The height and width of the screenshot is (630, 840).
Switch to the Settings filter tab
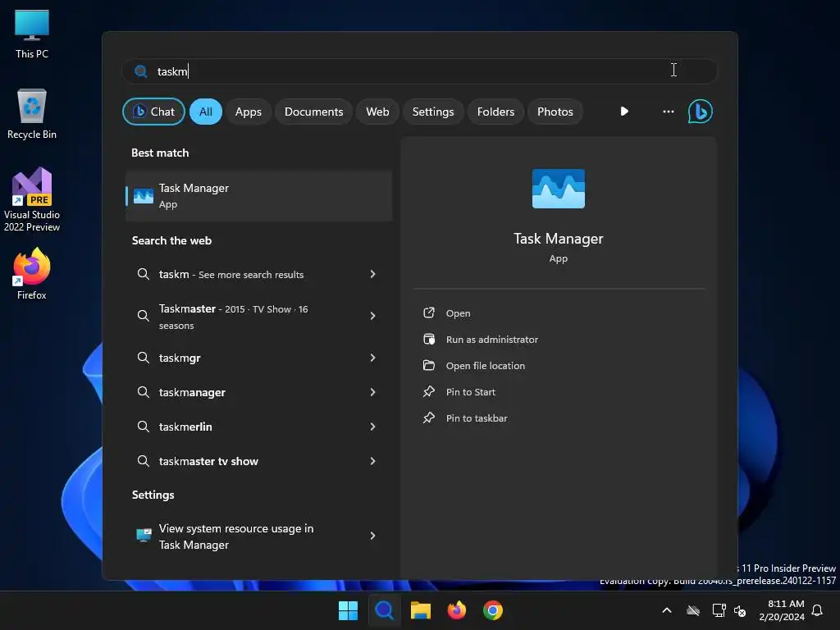coord(433,112)
